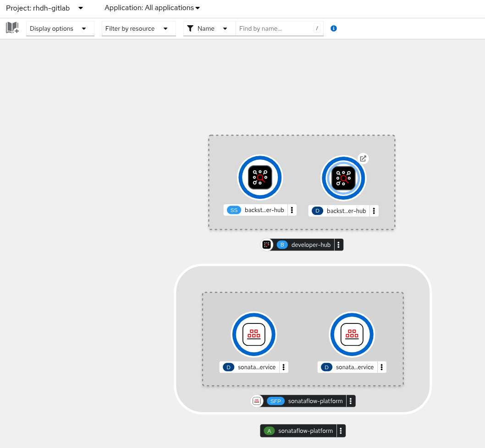Open the Project rhdh-gitlab dropdown

[x=44, y=8]
